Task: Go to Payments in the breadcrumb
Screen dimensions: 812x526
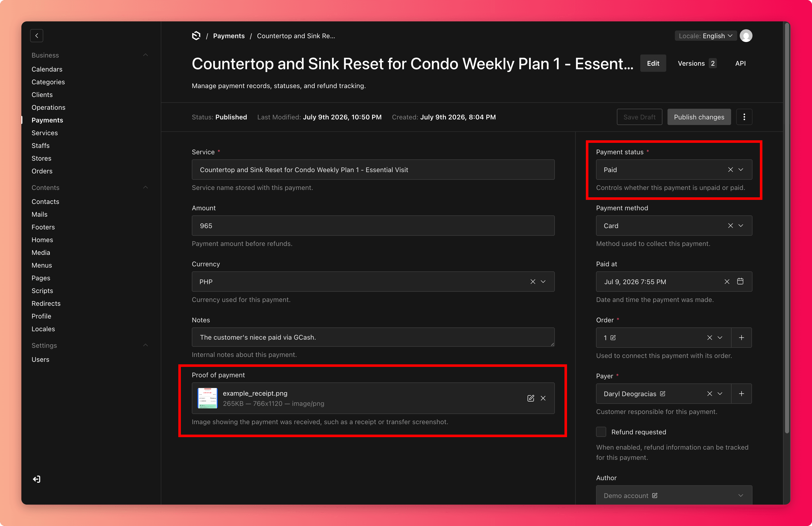Action: (229, 36)
